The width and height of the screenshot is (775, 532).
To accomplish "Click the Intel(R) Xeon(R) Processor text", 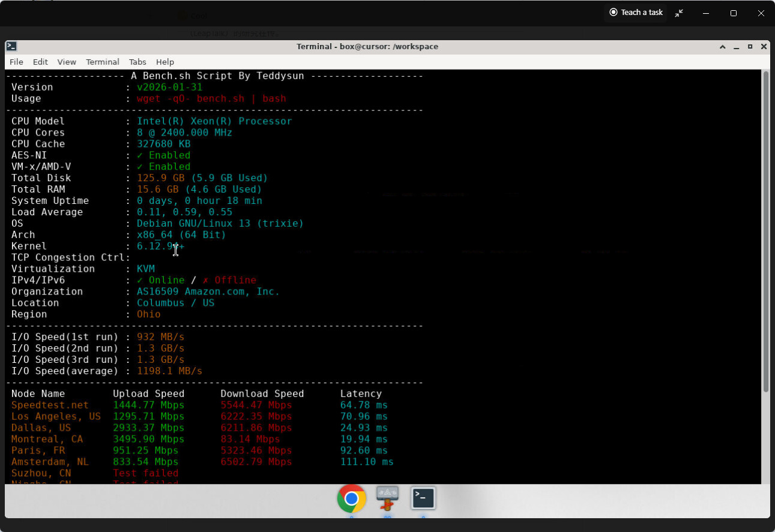I will pyautogui.click(x=214, y=121).
